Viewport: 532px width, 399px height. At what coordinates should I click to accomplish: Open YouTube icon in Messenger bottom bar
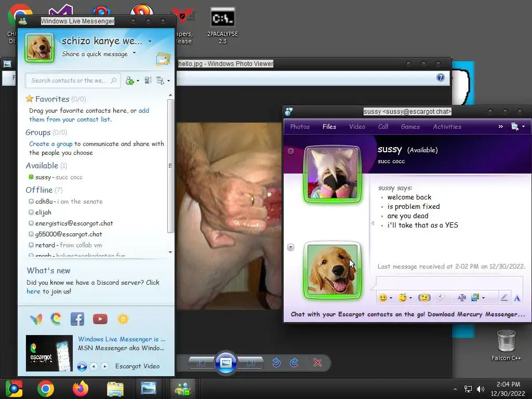[x=100, y=319]
